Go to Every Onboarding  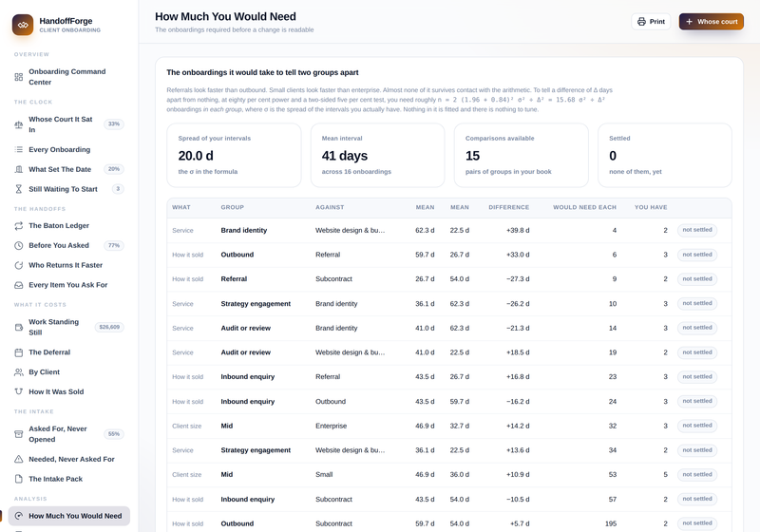(x=68, y=149)
